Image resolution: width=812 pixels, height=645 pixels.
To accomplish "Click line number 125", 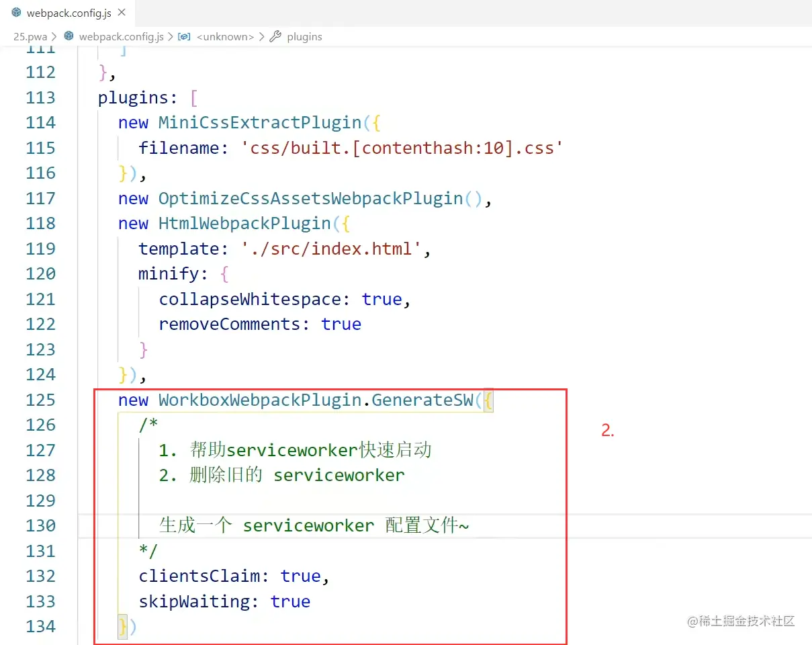I will tap(40, 400).
